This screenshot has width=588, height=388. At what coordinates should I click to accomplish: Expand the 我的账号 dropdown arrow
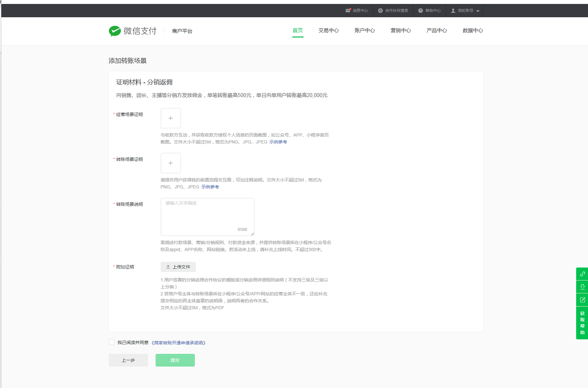point(478,11)
